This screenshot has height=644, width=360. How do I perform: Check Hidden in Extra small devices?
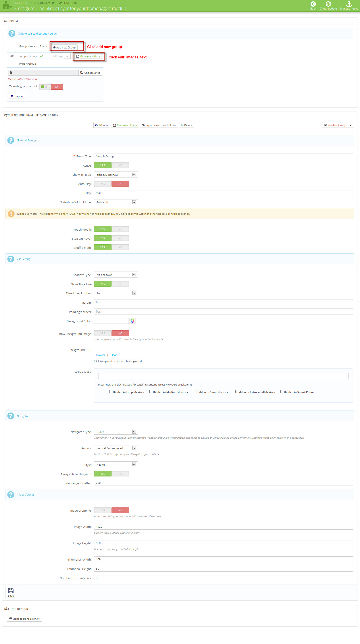point(234,392)
